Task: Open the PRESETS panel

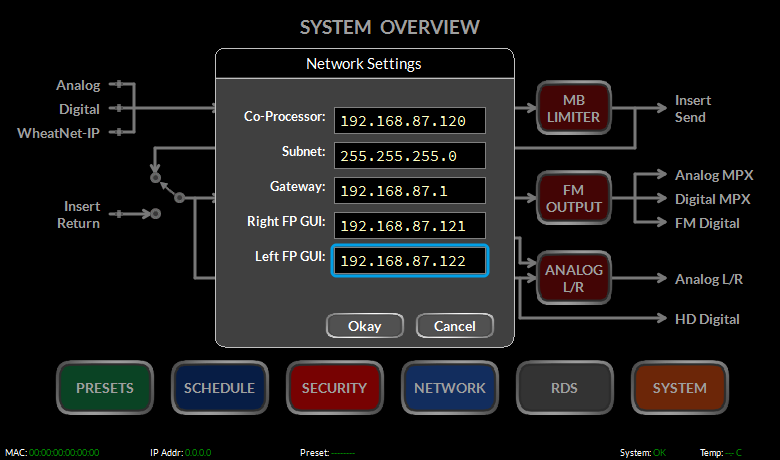Action: point(104,387)
